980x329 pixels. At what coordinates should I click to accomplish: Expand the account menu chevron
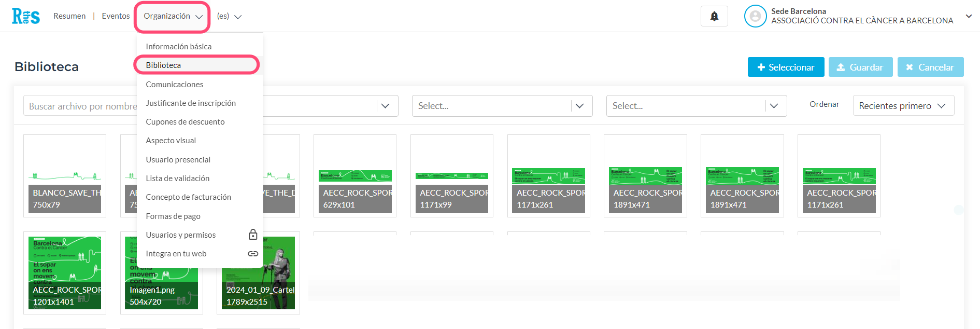tap(969, 16)
